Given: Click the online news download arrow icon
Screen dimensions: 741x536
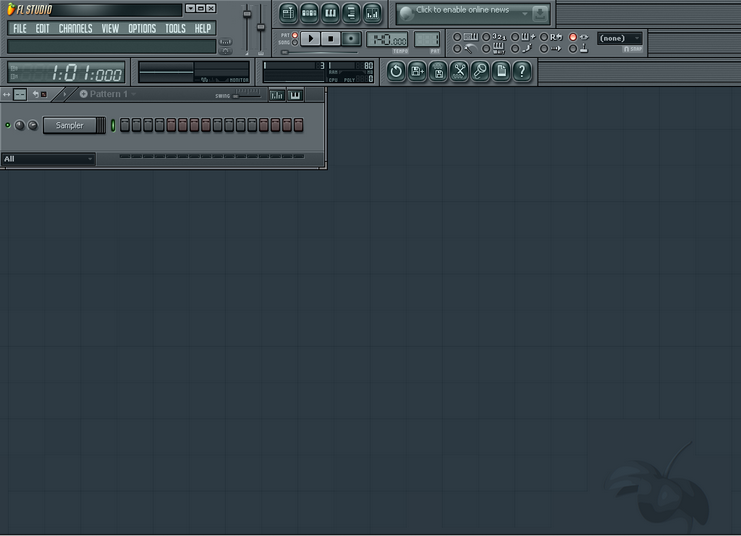Looking at the screenshot, I should click(x=539, y=14).
